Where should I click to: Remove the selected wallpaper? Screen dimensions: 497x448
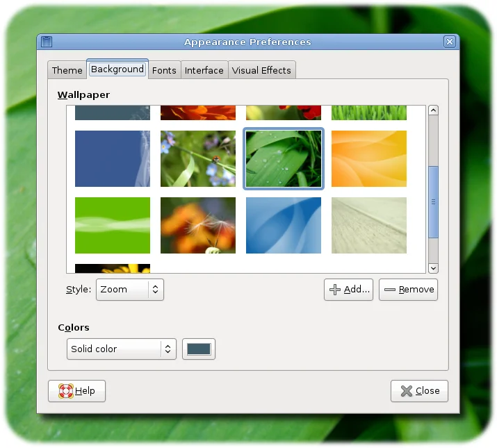408,289
